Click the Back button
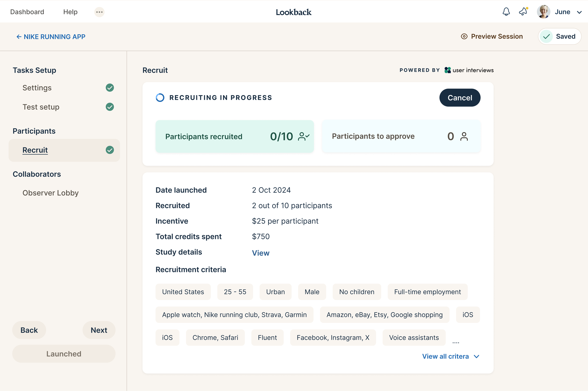Viewport: 588px width, 391px height. click(x=29, y=330)
